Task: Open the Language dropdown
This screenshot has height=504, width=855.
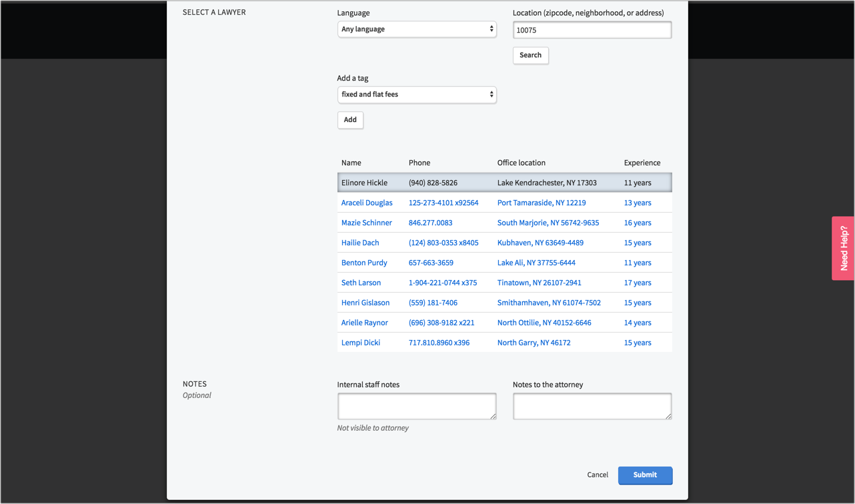Action: pos(417,29)
